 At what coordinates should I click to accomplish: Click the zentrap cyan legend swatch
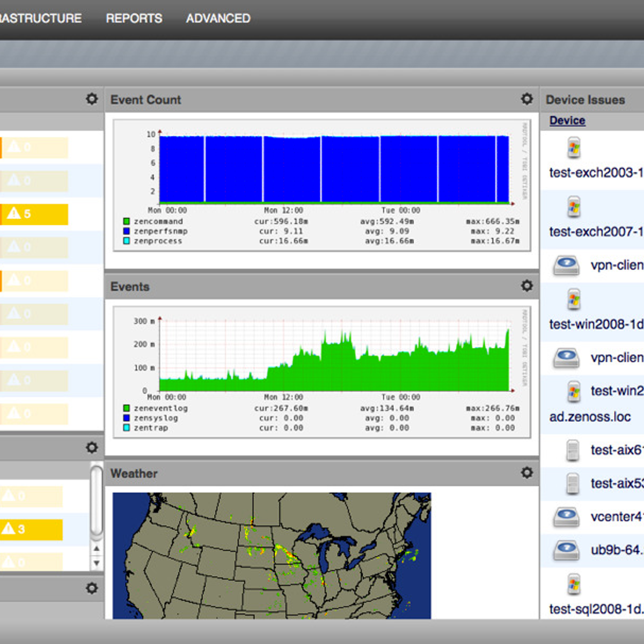click(127, 428)
